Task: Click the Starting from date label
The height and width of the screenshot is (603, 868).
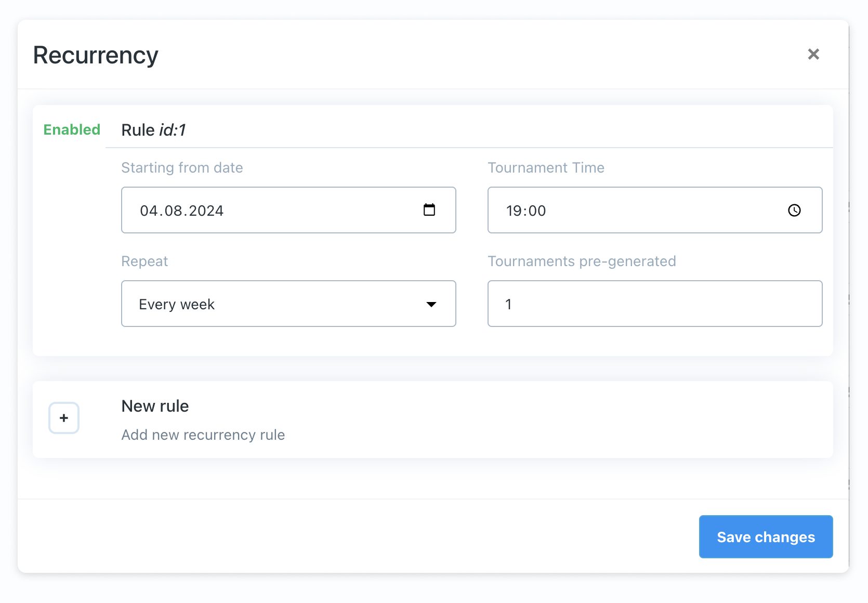Action: click(x=182, y=167)
